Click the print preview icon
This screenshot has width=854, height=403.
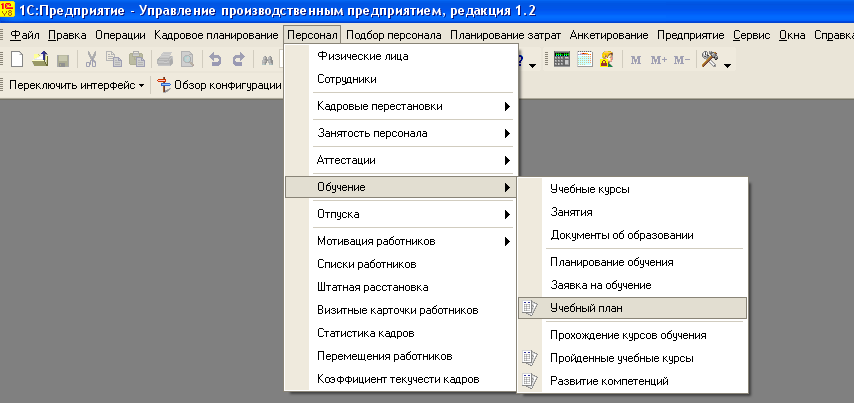pos(187,59)
